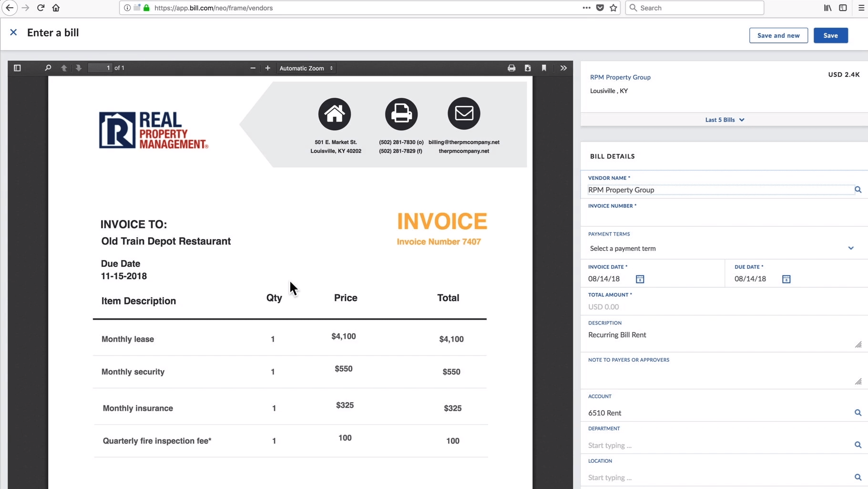The image size is (868, 489).
Task: Click the Save and new button
Action: [x=778, y=35]
